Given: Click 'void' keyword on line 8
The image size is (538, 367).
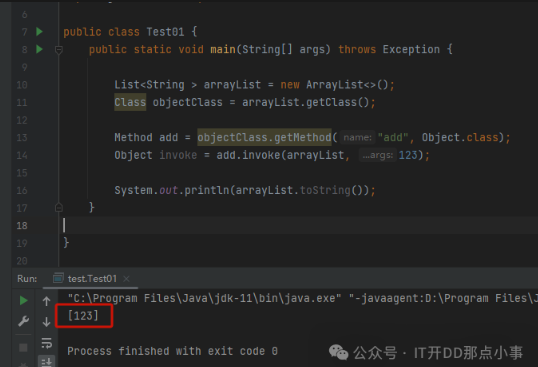Looking at the screenshot, I should coord(191,49).
